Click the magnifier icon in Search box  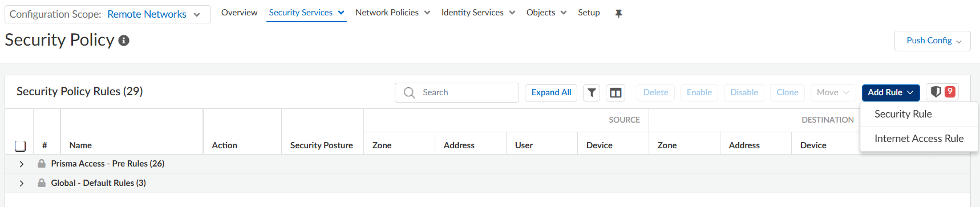pyautogui.click(x=409, y=92)
